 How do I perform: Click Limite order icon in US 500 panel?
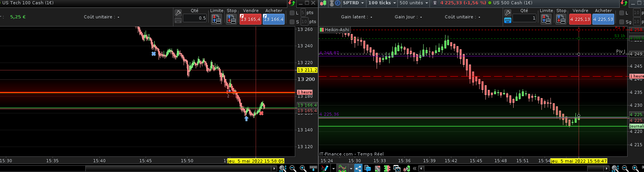pyautogui.click(x=546, y=19)
